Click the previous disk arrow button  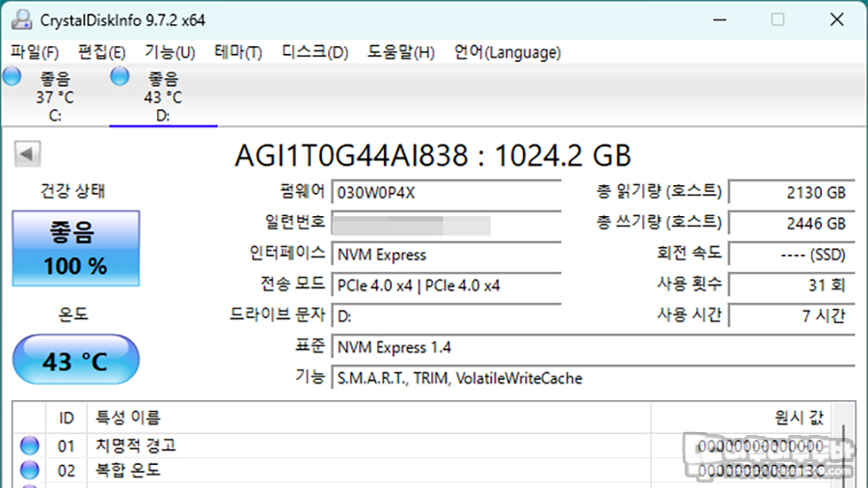pyautogui.click(x=27, y=153)
